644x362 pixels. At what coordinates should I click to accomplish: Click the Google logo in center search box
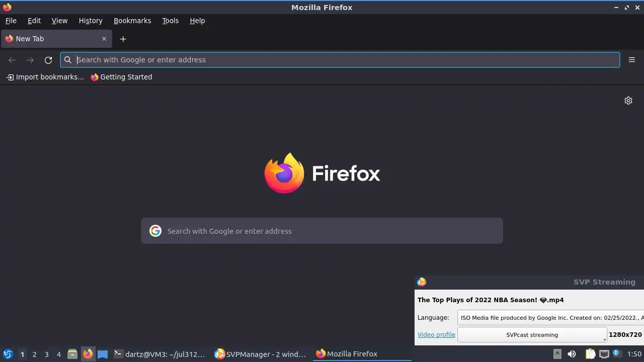155,231
